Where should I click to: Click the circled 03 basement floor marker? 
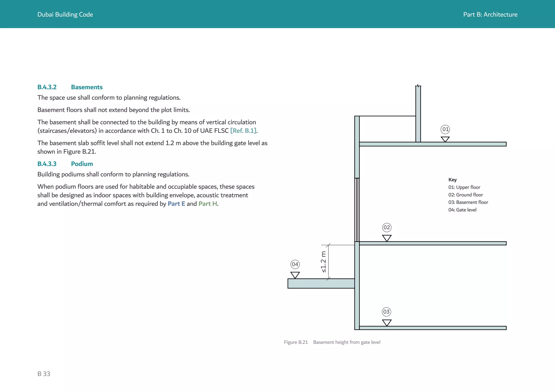pyautogui.click(x=386, y=312)
